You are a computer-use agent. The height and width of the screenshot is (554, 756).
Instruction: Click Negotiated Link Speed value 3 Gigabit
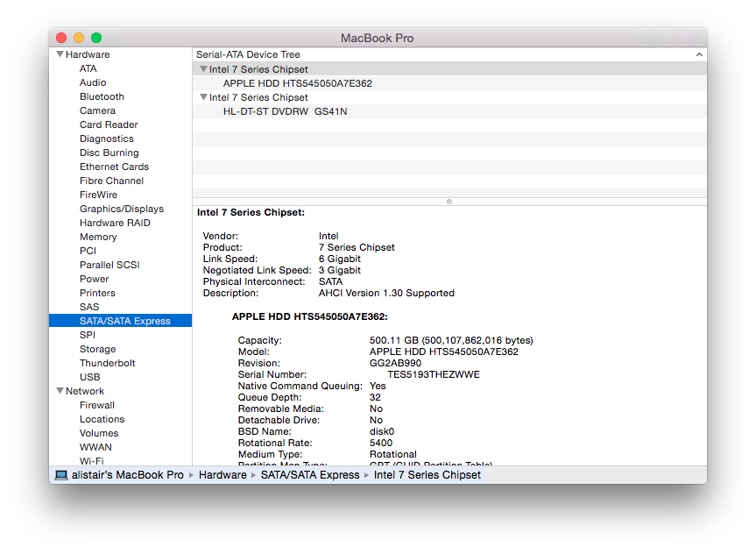(339, 270)
